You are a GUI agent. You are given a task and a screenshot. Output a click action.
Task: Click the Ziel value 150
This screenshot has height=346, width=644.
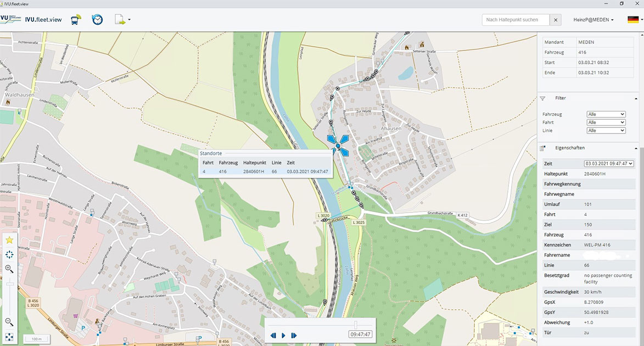tap(588, 225)
